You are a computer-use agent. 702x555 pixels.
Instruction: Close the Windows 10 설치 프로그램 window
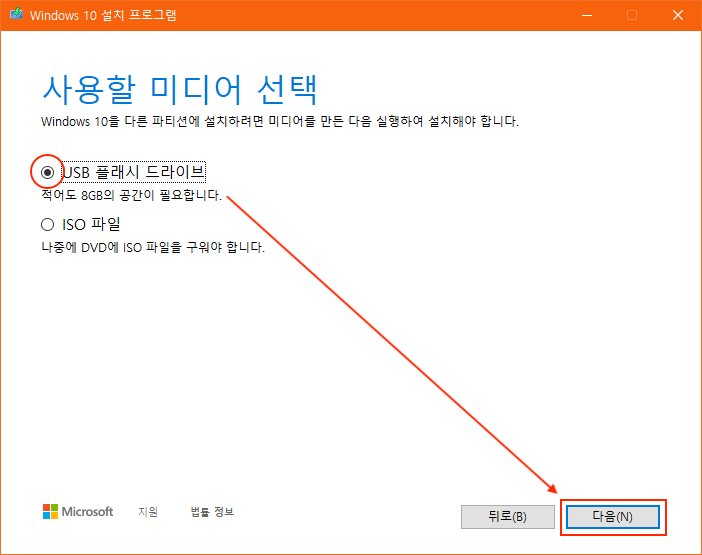678,15
